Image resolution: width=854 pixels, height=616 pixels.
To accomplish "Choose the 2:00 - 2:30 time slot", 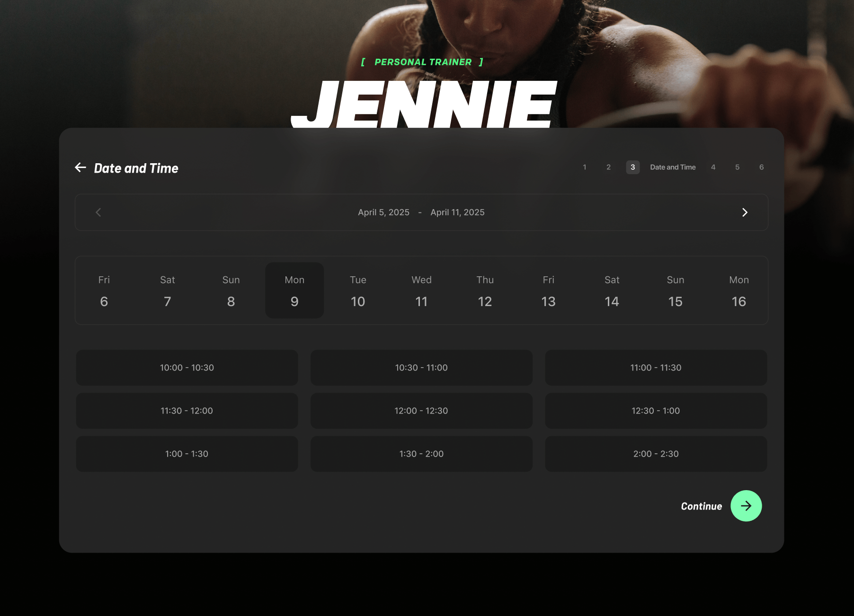I will tap(656, 454).
